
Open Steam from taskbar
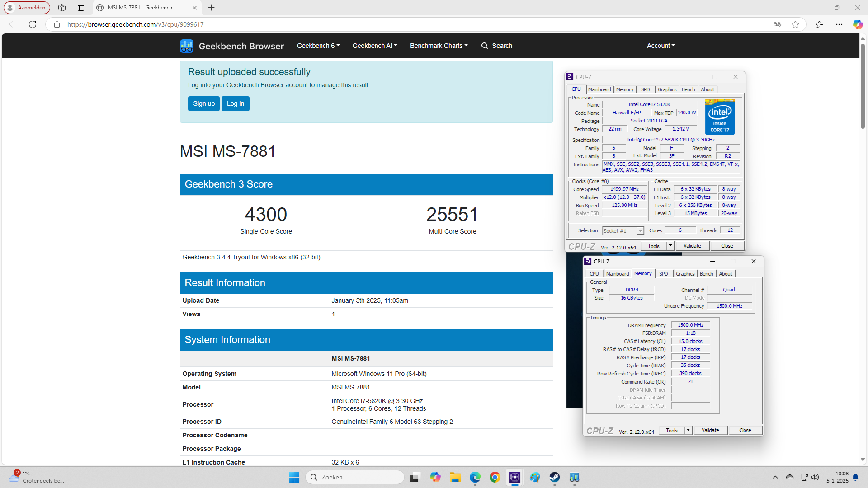point(554,477)
